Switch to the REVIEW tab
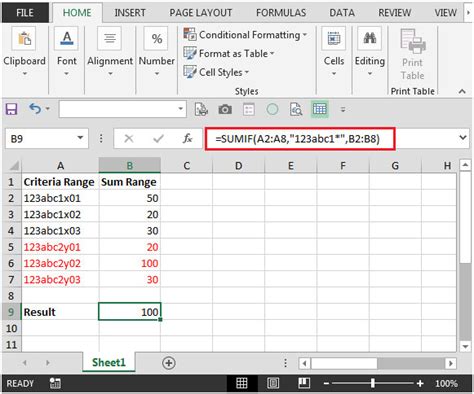This screenshot has width=474, height=394. point(394,13)
